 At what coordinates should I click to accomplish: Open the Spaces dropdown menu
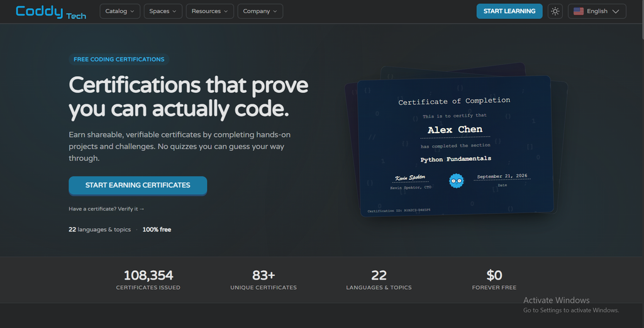coord(163,11)
